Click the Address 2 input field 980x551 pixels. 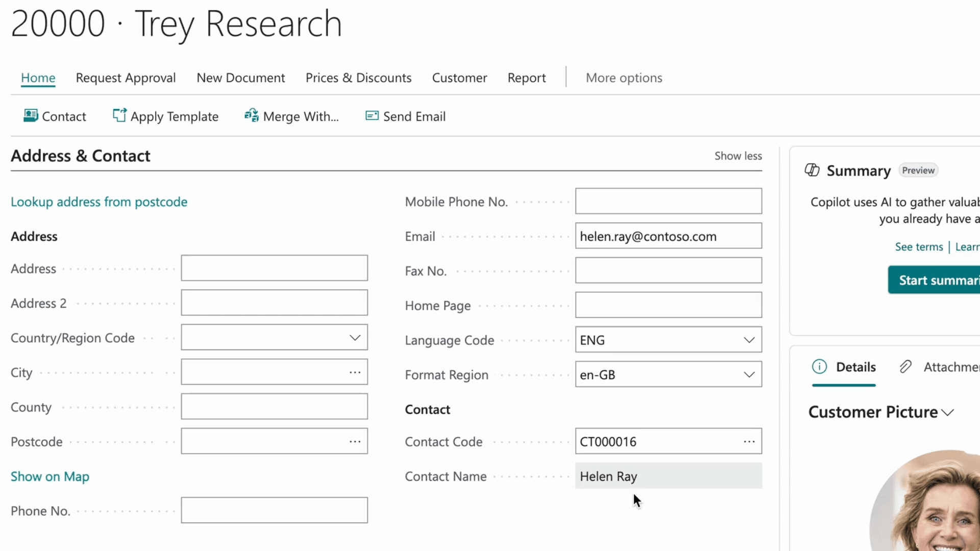coord(274,303)
